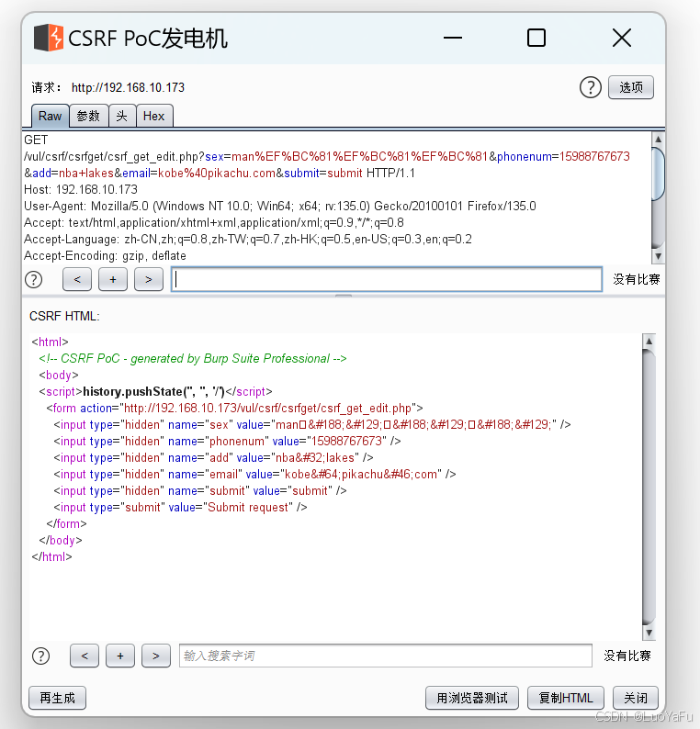Switch to the 头 headers tab
This screenshot has width=700, height=729.
click(x=122, y=116)
